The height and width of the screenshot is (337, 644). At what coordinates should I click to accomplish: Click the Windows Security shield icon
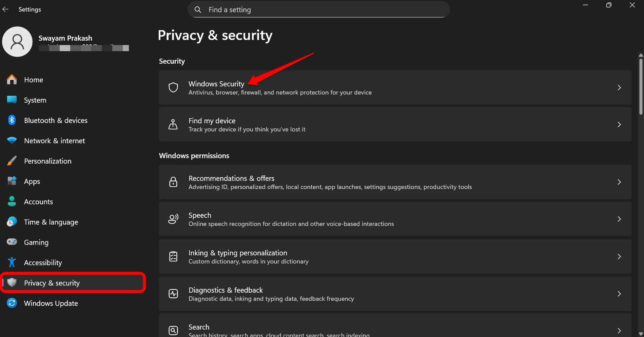(x=173, y=87)
